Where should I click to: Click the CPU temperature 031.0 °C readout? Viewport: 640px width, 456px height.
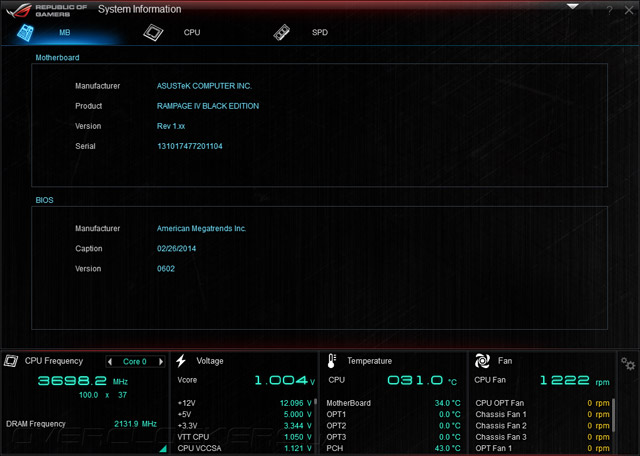[422, 380]
